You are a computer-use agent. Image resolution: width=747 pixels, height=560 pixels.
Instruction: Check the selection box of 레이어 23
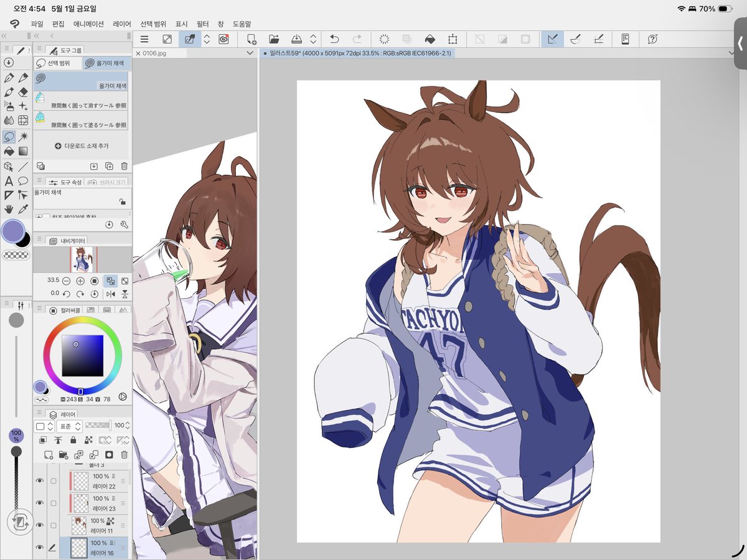(x=54, y=503)
